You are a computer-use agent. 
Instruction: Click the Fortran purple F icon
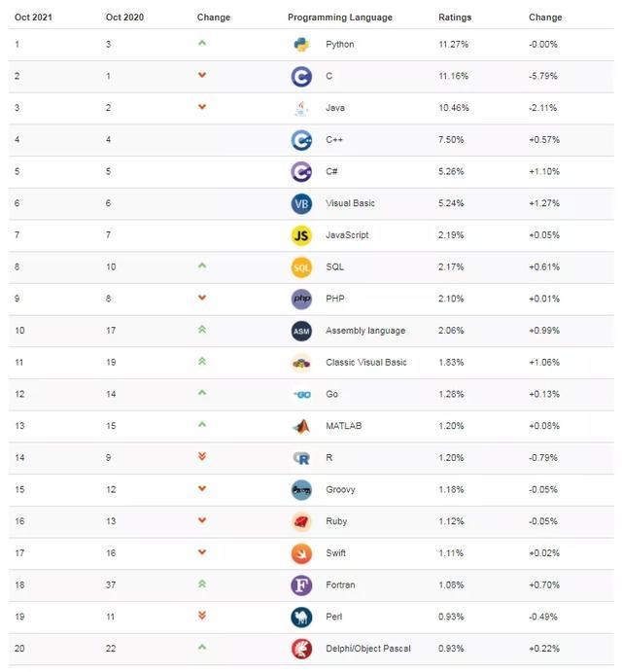pos(301,584)
